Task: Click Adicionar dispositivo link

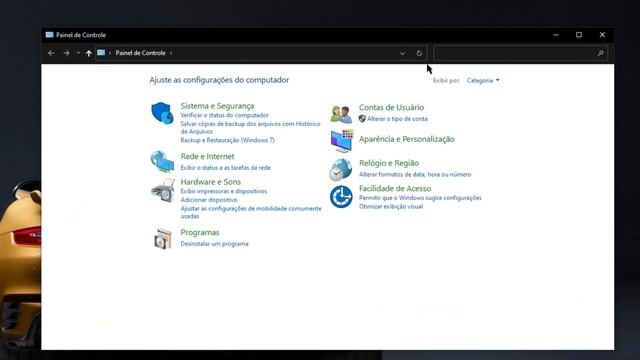Action: pos(209,200)
